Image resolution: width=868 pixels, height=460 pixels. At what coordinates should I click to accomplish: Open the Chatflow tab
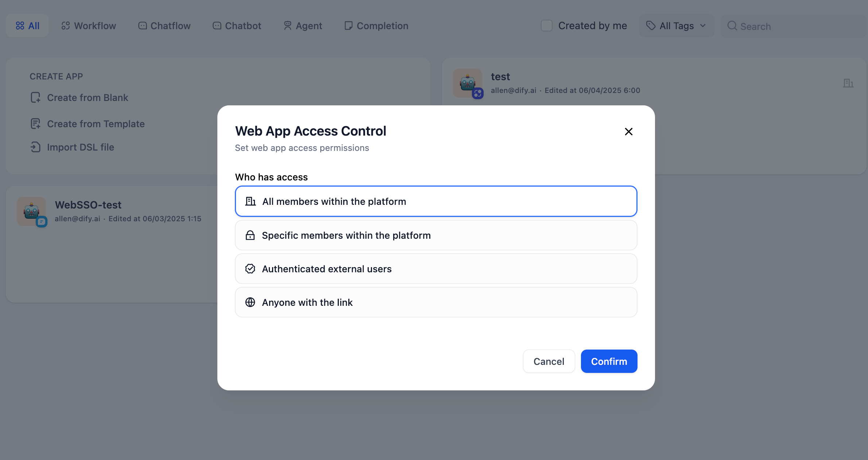pos(164,26)
